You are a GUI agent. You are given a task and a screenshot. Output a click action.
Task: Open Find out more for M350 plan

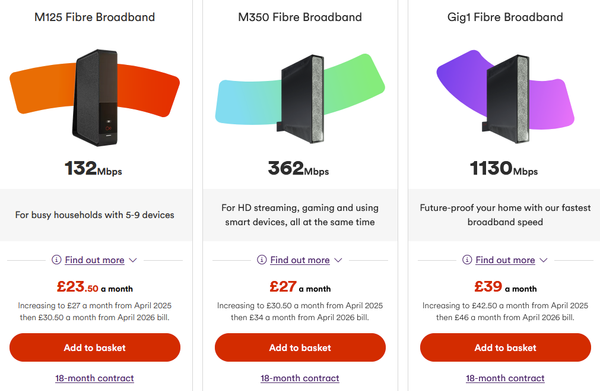tap(300, 260)
